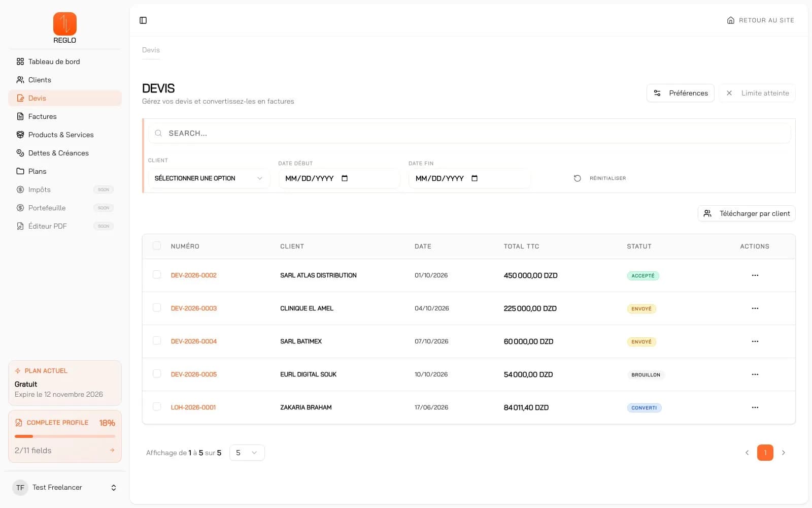
Task: Click Réinitialiser filters button
Action: pos(600,178)
